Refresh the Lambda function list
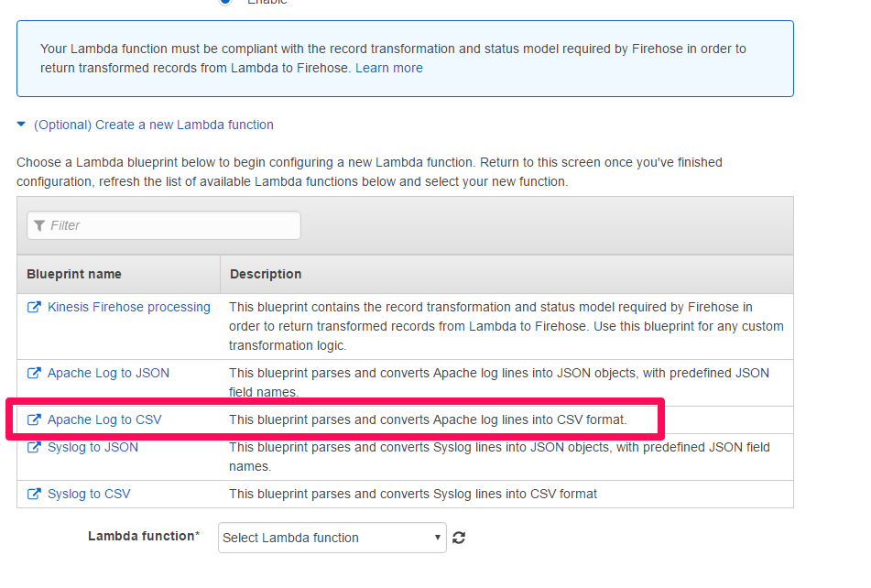 click(x=459, y=539)
